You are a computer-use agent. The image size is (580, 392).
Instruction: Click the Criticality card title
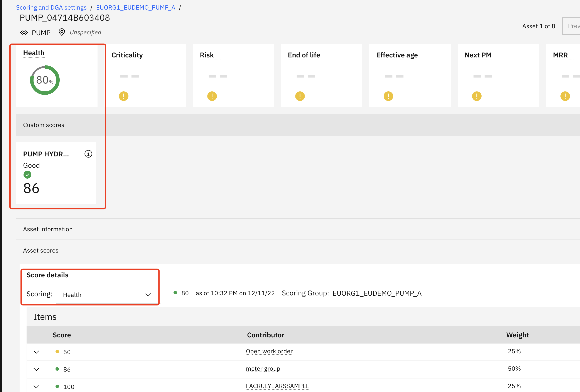[x=127, y=55]
